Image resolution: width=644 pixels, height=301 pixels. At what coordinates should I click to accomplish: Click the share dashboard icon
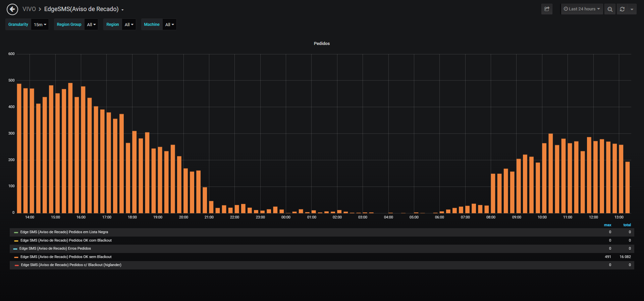tap(547, 9)
